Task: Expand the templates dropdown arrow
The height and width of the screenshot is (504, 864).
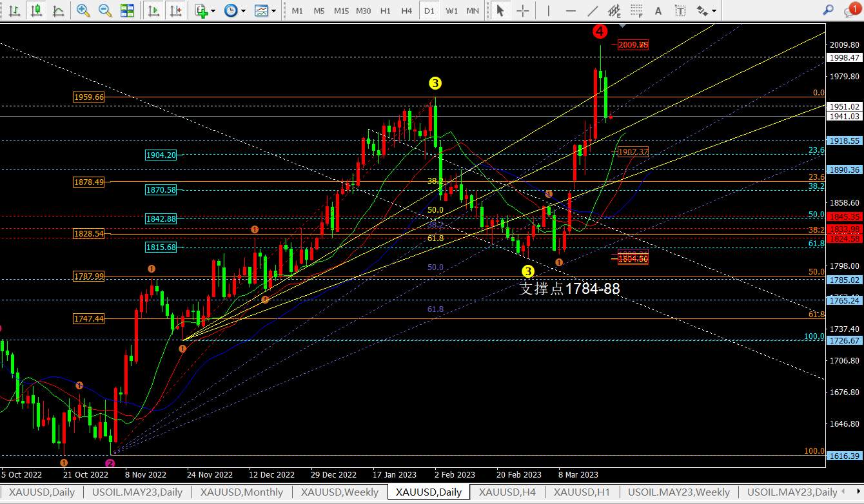Action: (x=274, y=10)
